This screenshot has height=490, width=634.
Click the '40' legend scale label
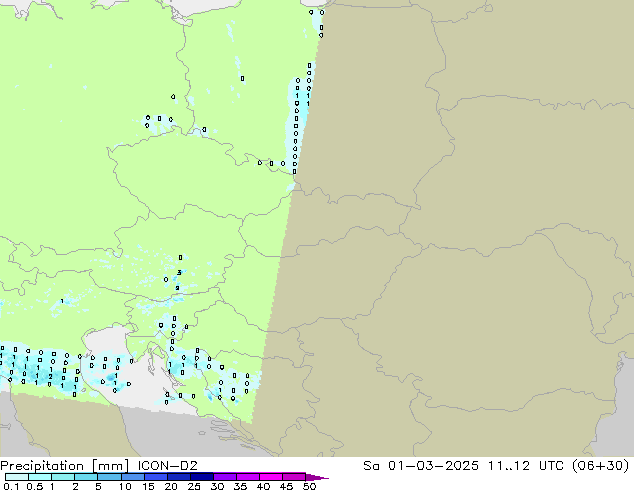coord(263,486)
